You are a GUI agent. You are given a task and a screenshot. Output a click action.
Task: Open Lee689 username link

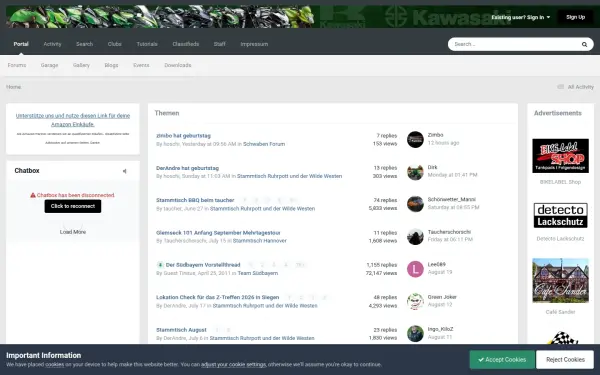[437, 264]
